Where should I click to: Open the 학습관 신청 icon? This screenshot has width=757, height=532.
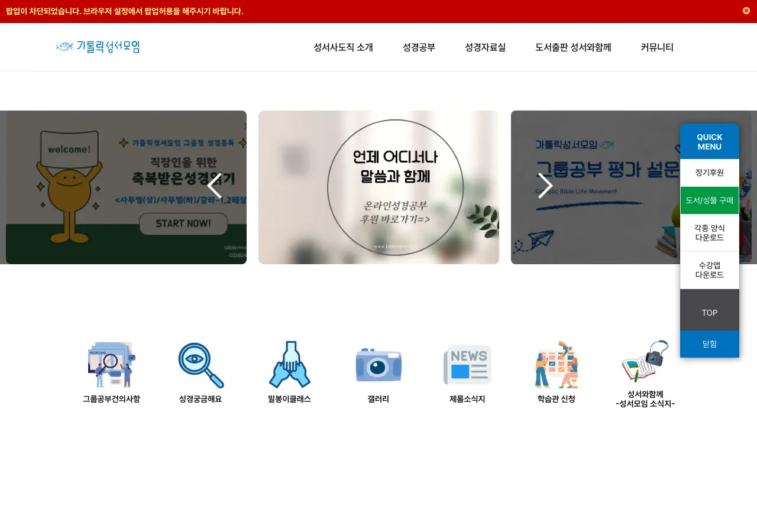click(x=556, y=365)
